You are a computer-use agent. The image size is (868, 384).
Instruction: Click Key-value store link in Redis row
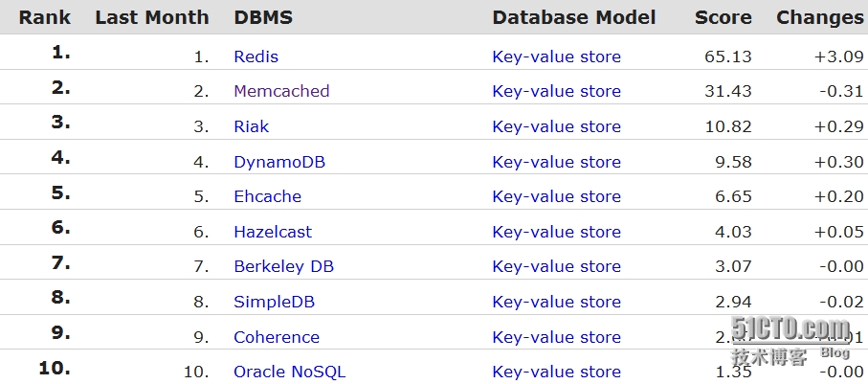pos(556,56)
